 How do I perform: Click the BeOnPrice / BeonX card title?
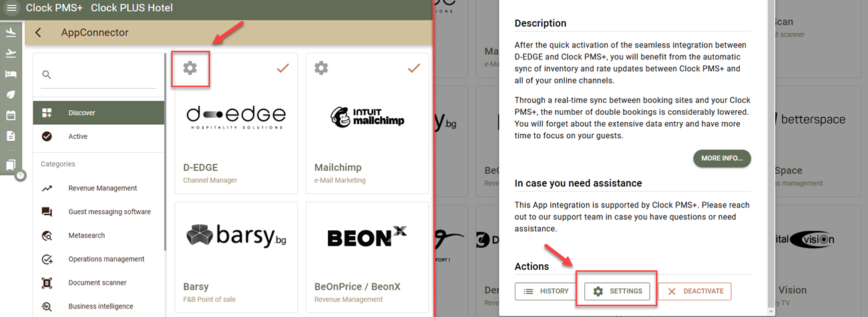coord(357,287)
